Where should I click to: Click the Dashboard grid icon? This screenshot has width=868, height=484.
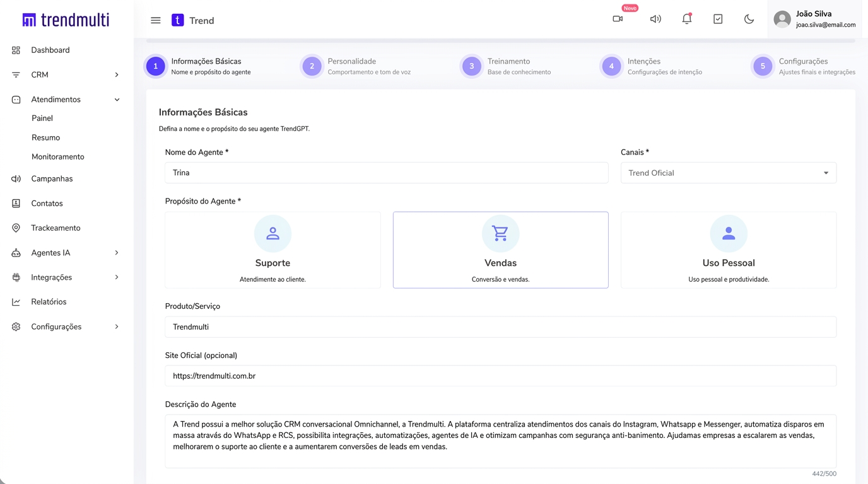[x=16, y=50]
